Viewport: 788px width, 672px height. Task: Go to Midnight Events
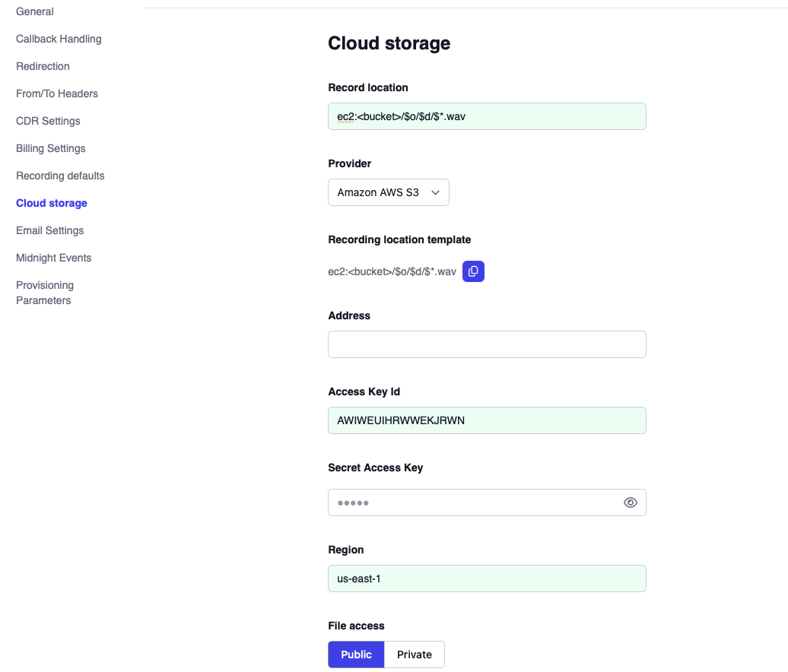pyautogui.click(x=53, y=258)
